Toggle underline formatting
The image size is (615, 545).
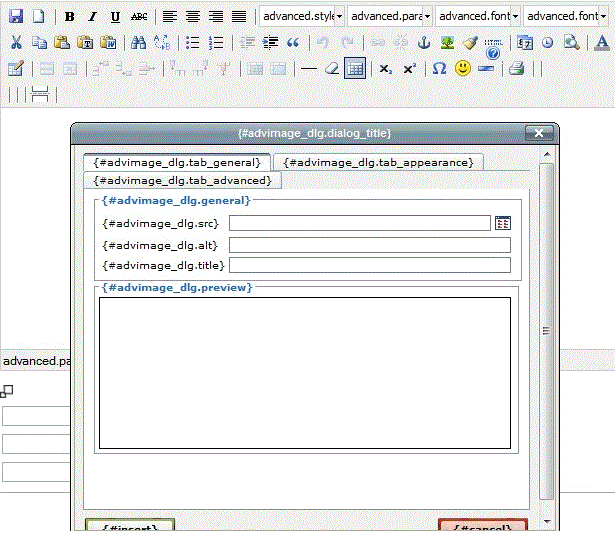coord(115,17)
